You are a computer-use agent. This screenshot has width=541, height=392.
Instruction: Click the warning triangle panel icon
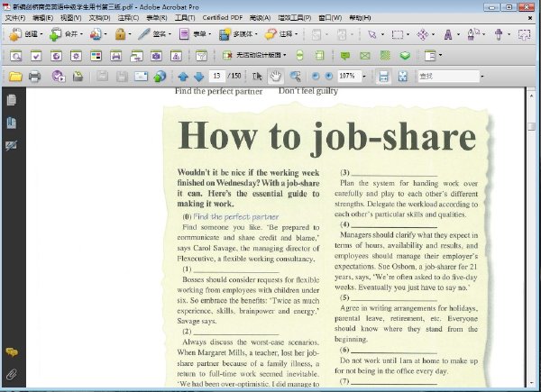(176, 56)
